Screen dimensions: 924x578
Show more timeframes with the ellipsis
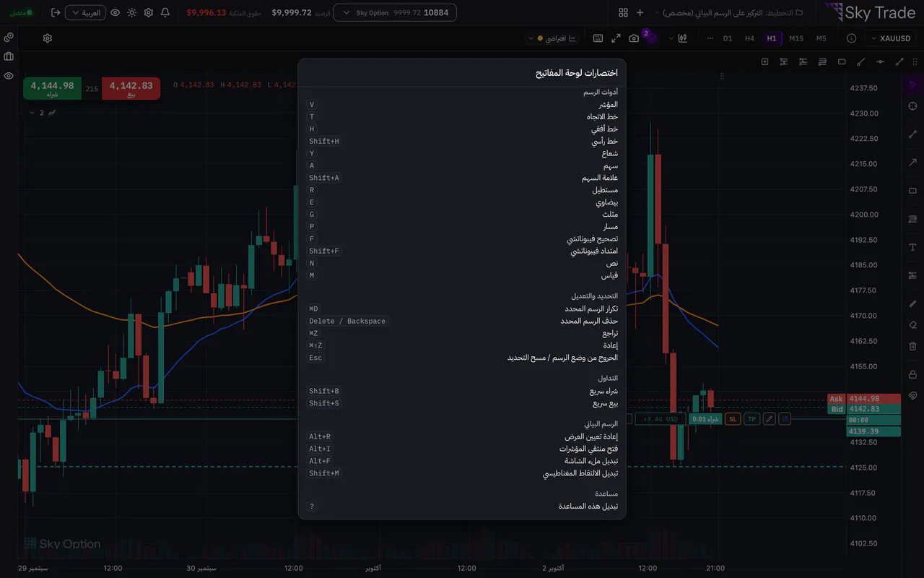coord(710,38)
